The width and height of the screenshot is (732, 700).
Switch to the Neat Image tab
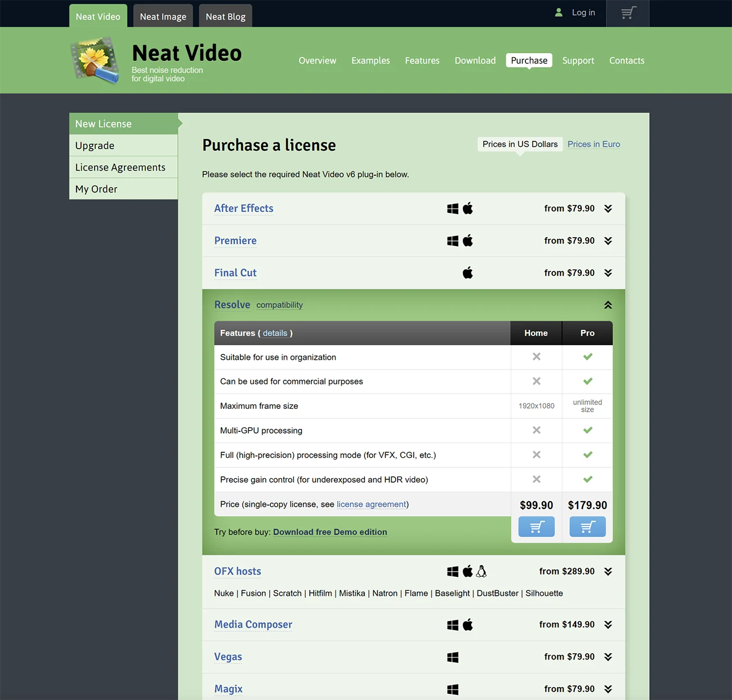coord(163,16)
